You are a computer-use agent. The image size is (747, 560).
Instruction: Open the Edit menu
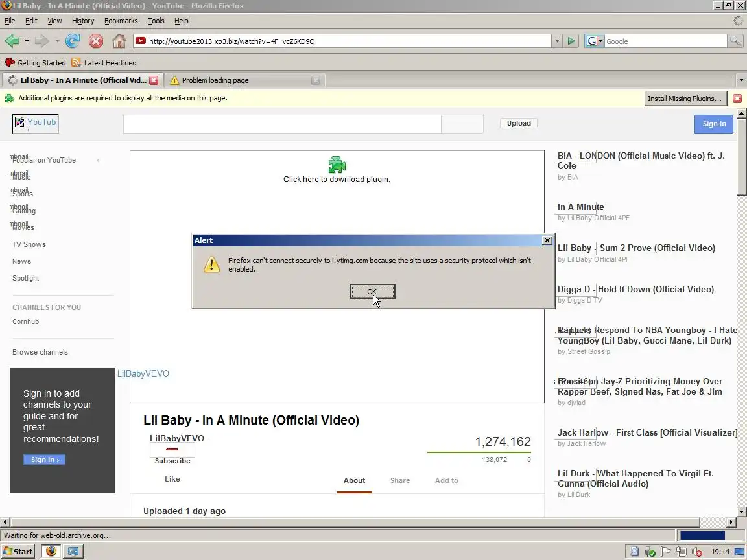click(31, 21)
